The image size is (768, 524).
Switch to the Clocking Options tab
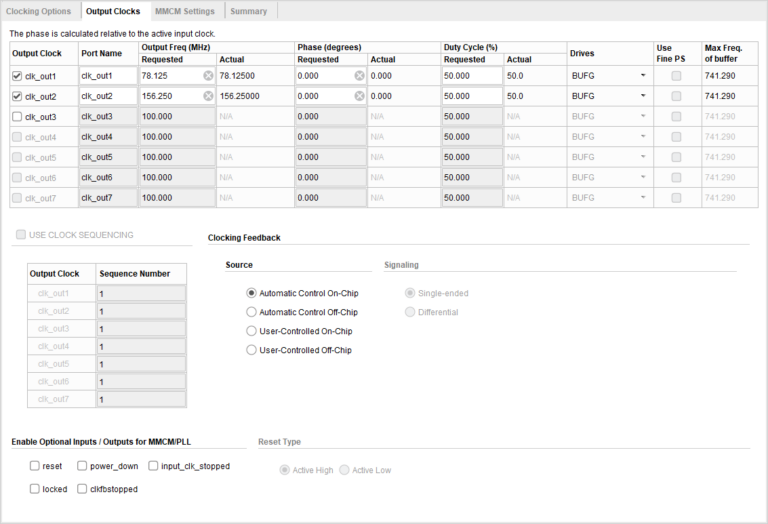click(x=39, y=11)
